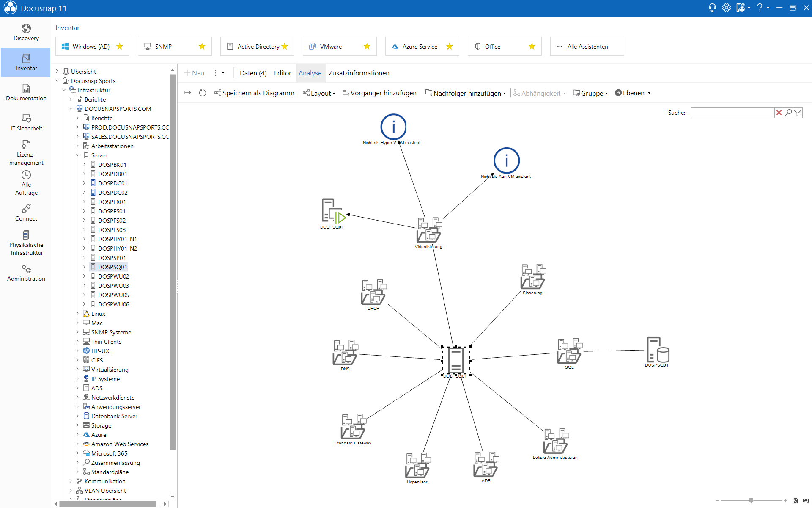Screen dimensions: 812x508
Task: Click the tree vertical scrollbar
Action: click(x=173, y=262)
